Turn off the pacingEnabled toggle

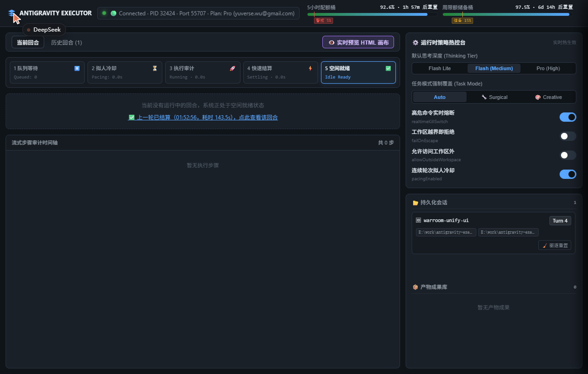point(568,174)
